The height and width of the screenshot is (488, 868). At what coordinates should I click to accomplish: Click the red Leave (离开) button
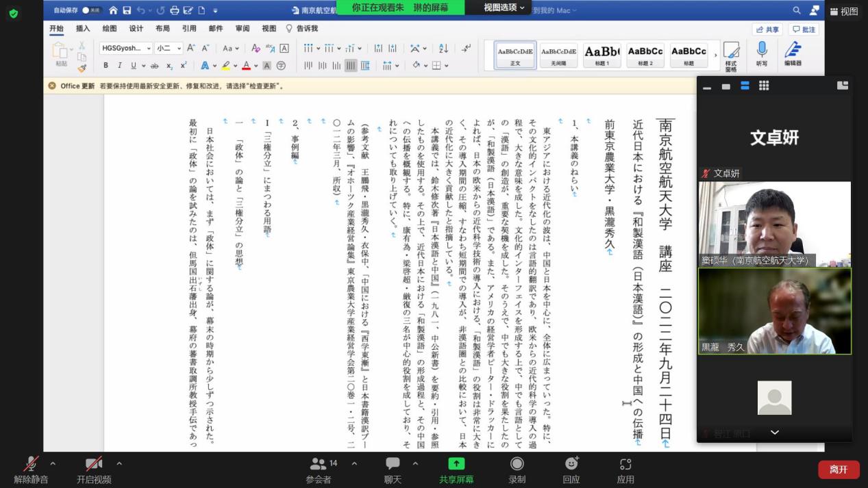[x=839, y=470]
